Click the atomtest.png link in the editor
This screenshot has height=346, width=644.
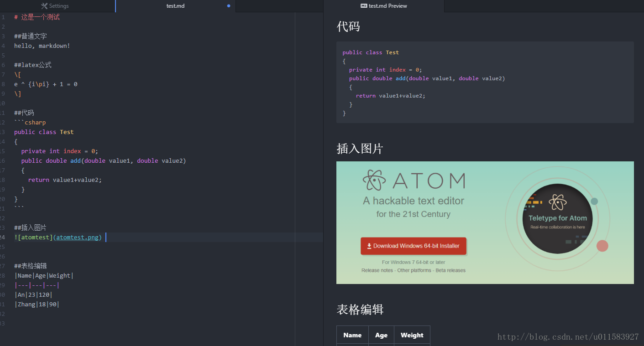(78, 237)
